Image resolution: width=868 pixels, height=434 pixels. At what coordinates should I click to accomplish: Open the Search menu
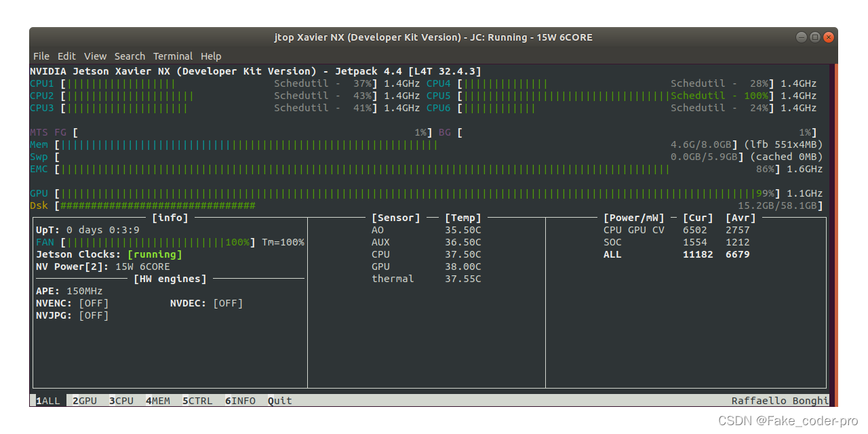[130, 56]
